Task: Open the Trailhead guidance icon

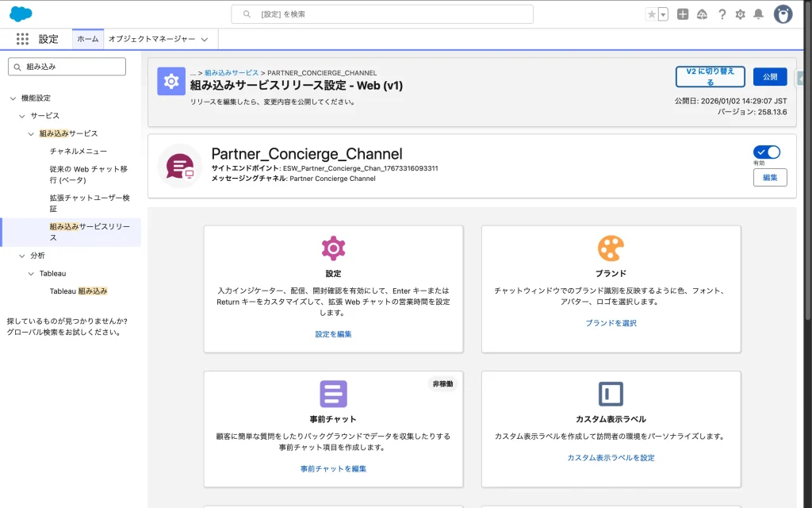Action: pyautogui.click(x=702, y=14)
